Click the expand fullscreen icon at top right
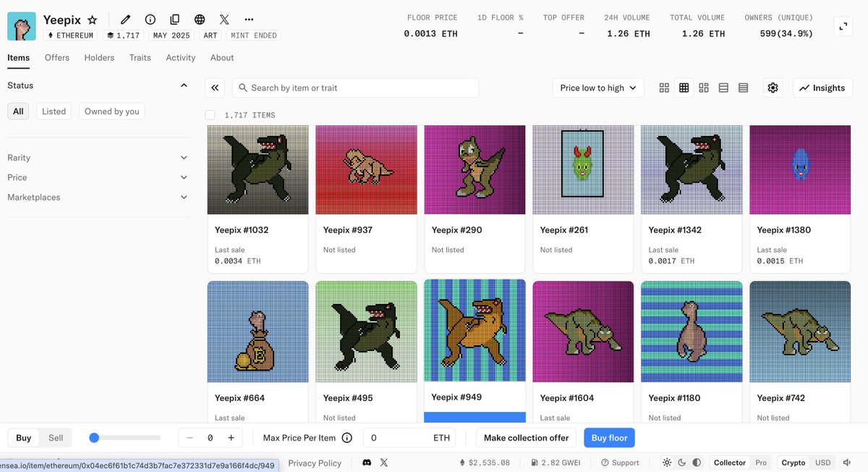Screen dimensions: 868x472 pos(843,26)
